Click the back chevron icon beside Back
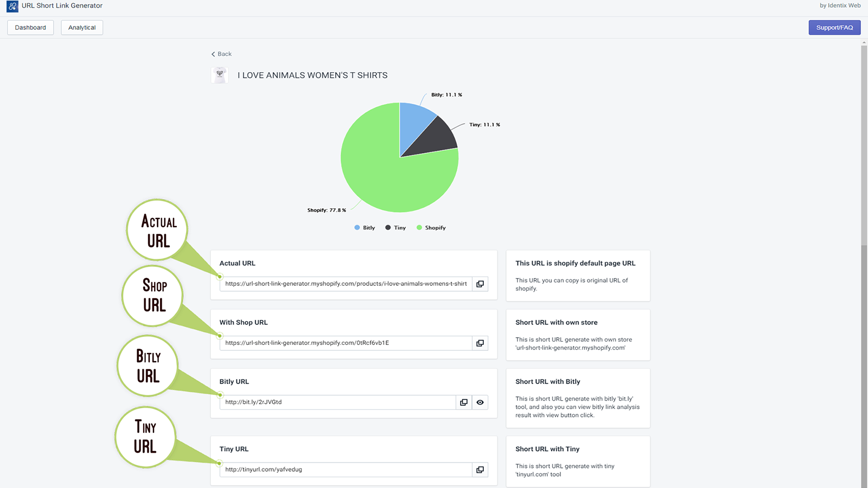This screenshot has height=488, width=868. [x=213, y=54]
